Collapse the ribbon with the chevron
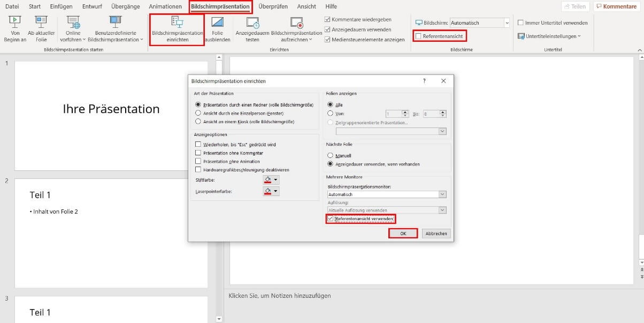This screenshot has width=644, height=323. 640,50
